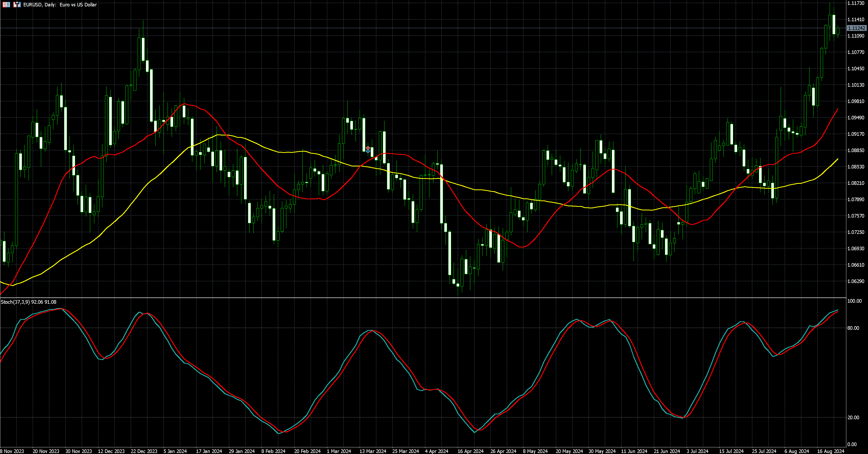Click the 8 Nov 2023 date label
868x454 pixels.
pyautogui.click(x=12, y=451)
